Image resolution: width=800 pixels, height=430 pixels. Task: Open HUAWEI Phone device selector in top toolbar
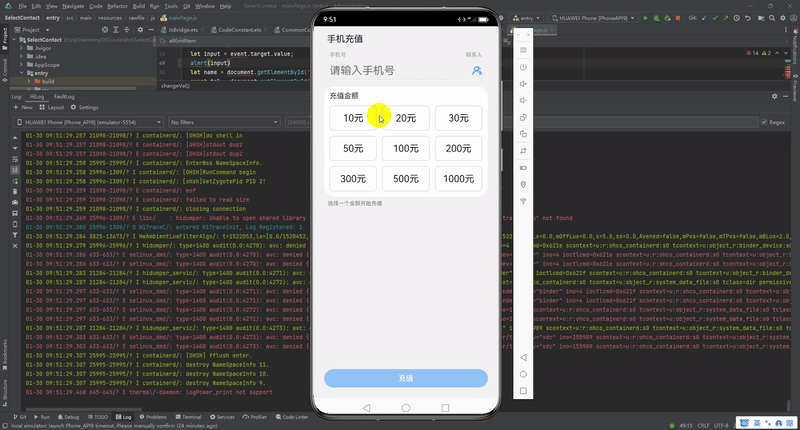coord(593,18)
